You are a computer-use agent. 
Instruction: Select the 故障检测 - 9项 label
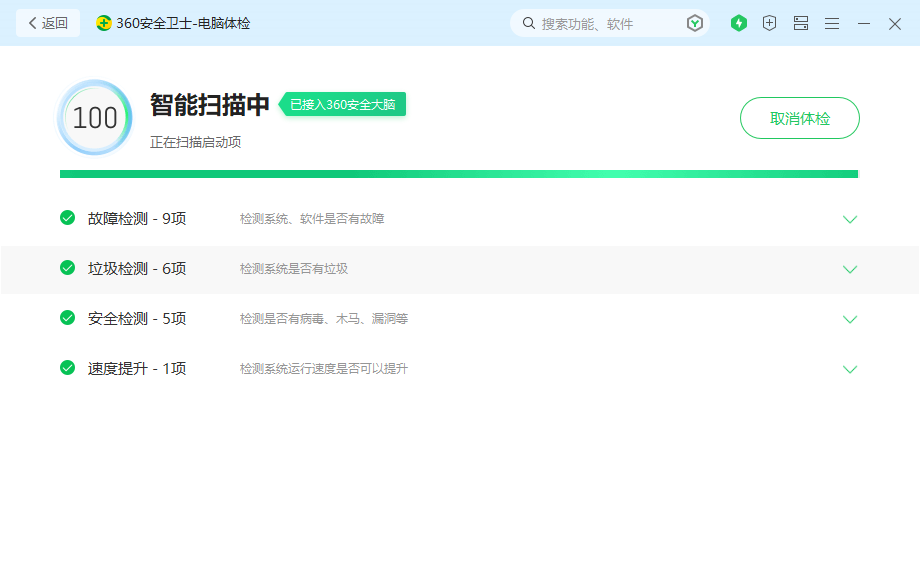(137, 219)
